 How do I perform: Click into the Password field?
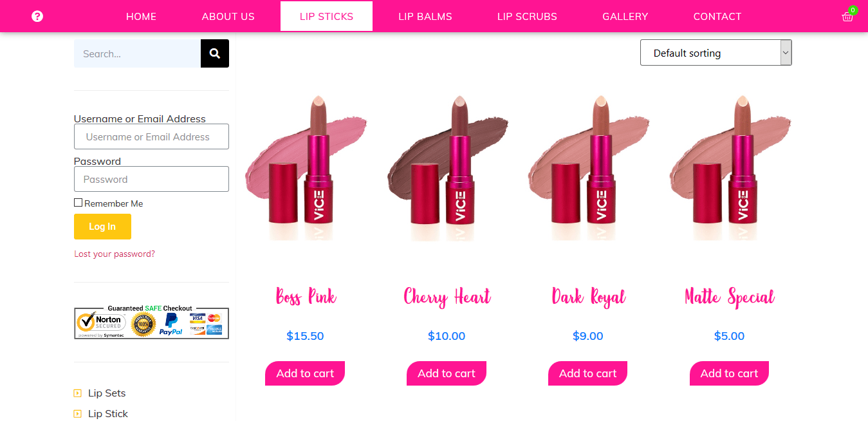[151, 179]
